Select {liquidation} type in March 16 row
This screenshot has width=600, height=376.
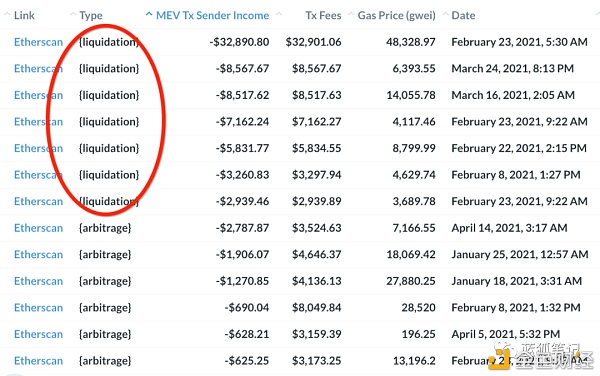pyautogui.click(x=109, y=95)
